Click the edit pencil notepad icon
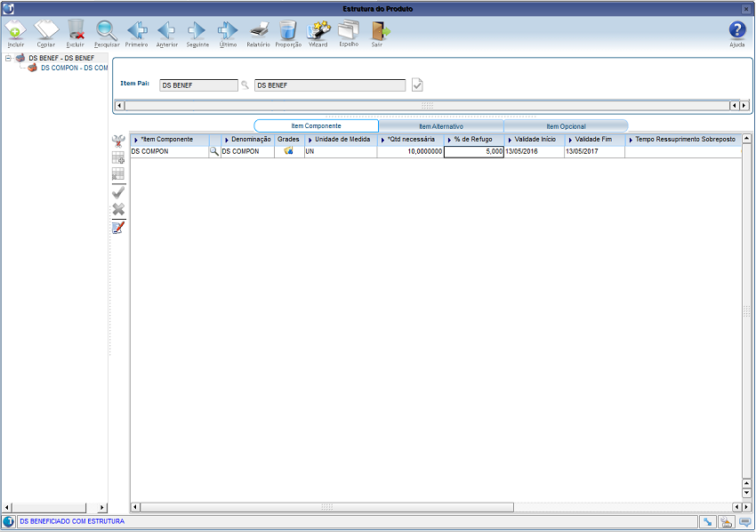Image resolution: width=756 pixels, height=532 pixels. (118, 228)
